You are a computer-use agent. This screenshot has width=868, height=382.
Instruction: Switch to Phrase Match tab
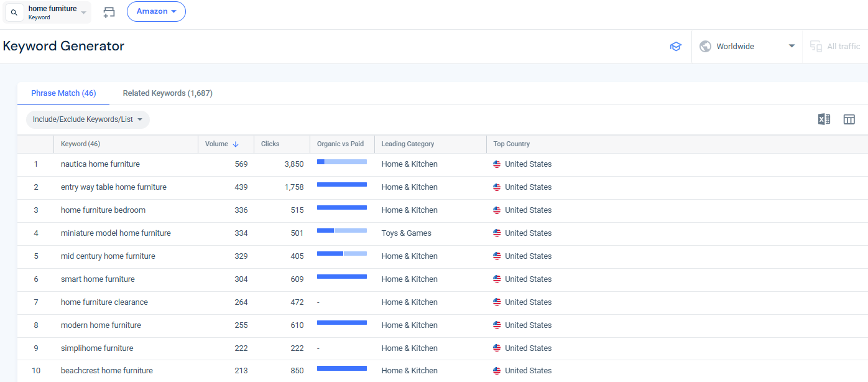point(63,93)
